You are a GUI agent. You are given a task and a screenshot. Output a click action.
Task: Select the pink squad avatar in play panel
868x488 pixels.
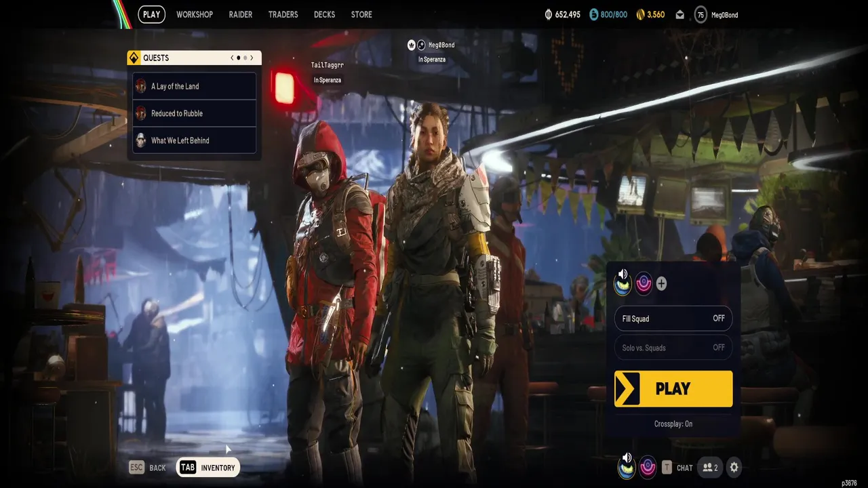click(643, 283)
